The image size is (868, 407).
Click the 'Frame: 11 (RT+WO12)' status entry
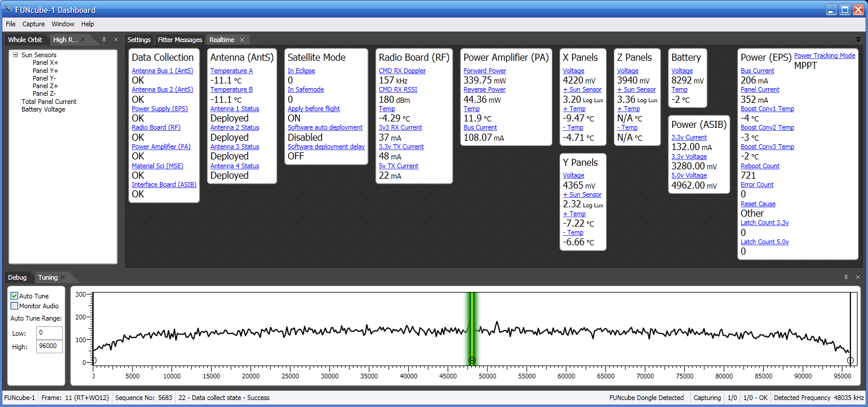pos(75,398)
